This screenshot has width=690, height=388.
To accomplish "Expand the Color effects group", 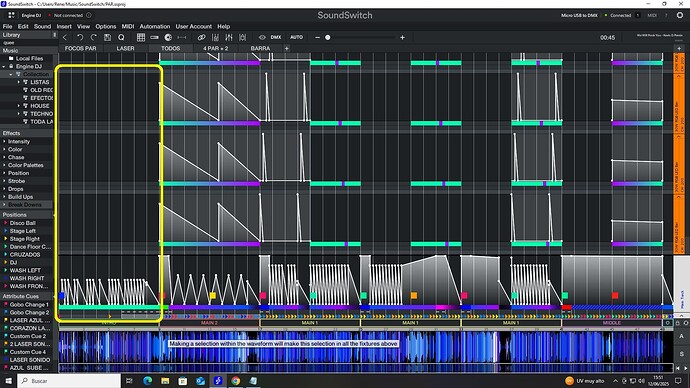I will coord(4,149).
